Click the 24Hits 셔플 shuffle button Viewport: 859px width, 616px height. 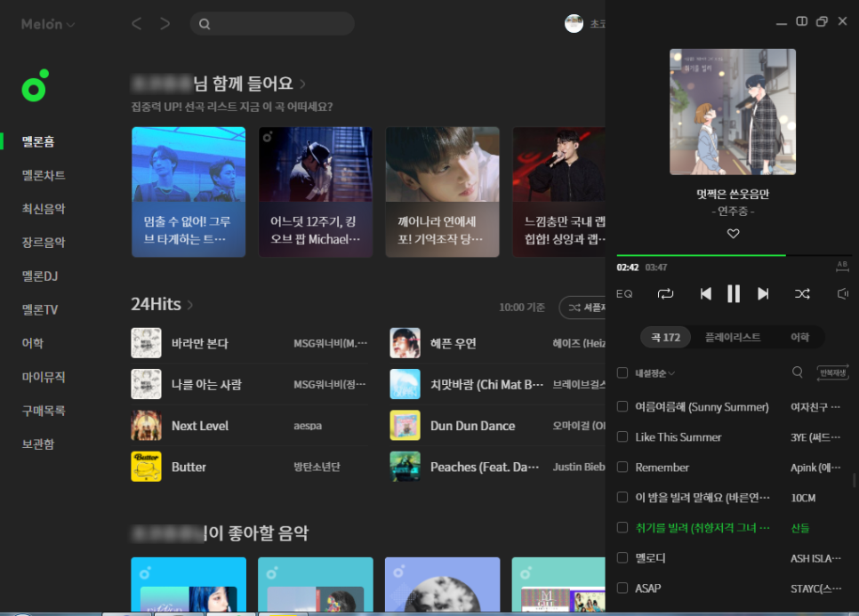pyautogui.click(x=583, y=308)
